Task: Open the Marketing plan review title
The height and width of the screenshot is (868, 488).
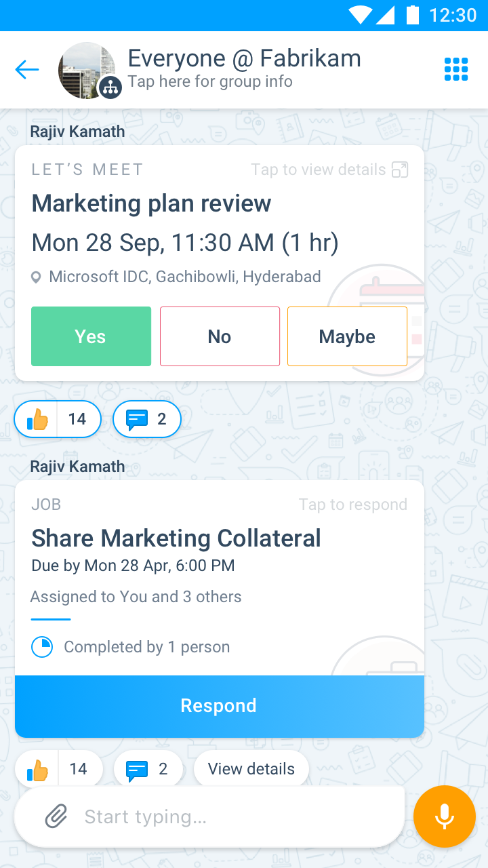Action: pos(151,203)
